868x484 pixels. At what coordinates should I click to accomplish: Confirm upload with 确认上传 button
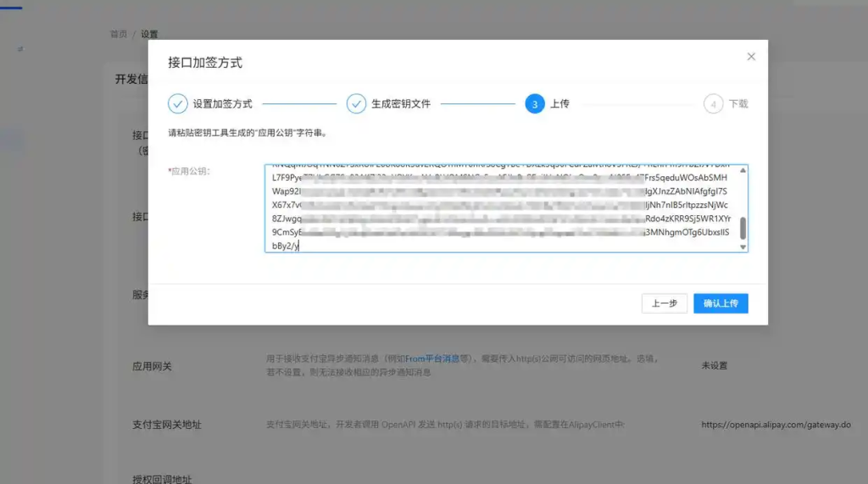click(721, 303)
